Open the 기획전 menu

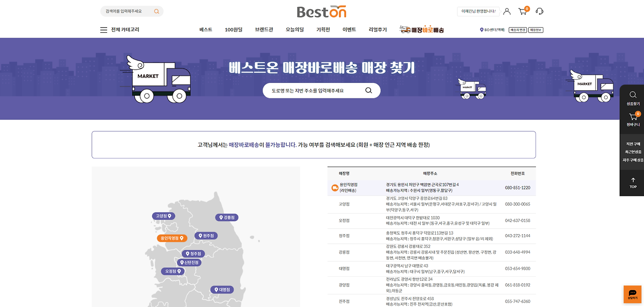pyautogui.click(x=323, y=30)
